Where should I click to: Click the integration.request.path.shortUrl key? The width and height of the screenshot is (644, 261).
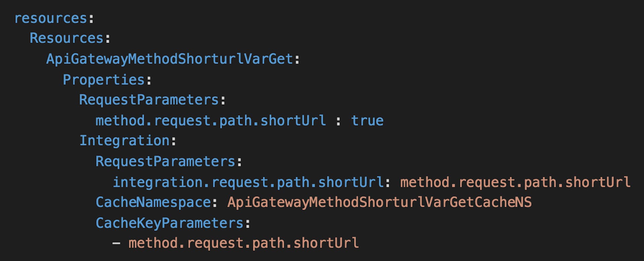pos(248,182)
